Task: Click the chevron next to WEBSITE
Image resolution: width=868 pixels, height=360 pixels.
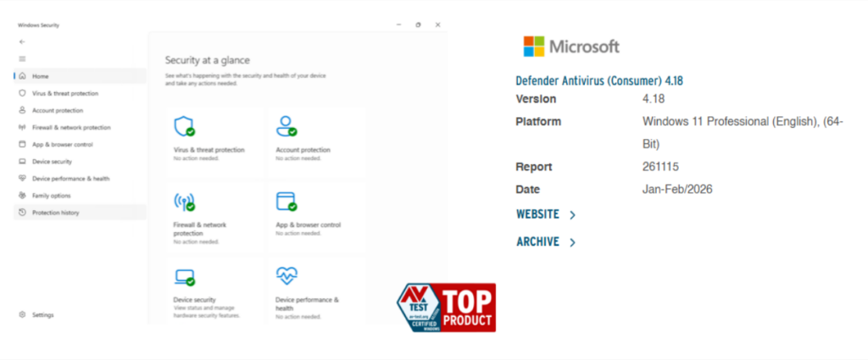Action: coord(572,215)
